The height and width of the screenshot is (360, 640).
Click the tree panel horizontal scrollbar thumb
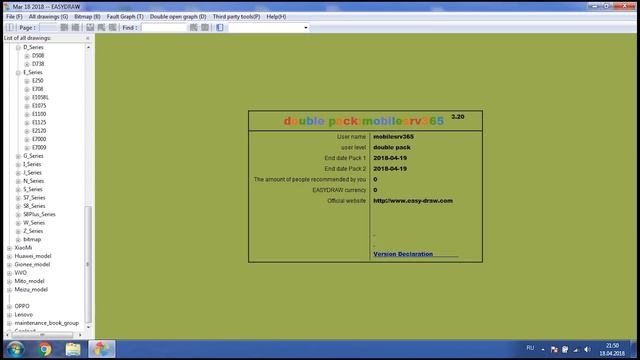click(42, 335)
